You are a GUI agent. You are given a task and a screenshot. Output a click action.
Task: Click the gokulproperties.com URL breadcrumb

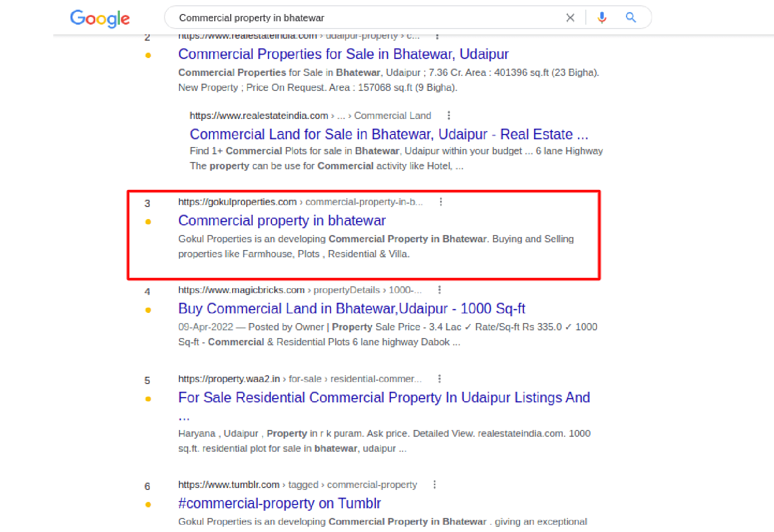click(237, 202)
